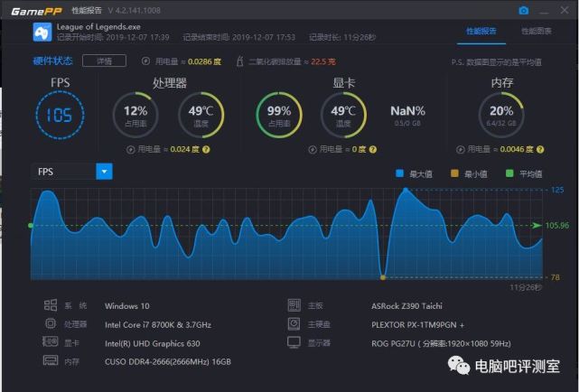Click 'Intel Core i7 8700K & 3.7GHz'
This screenshot has height=392, width=579.
(158, 325)
